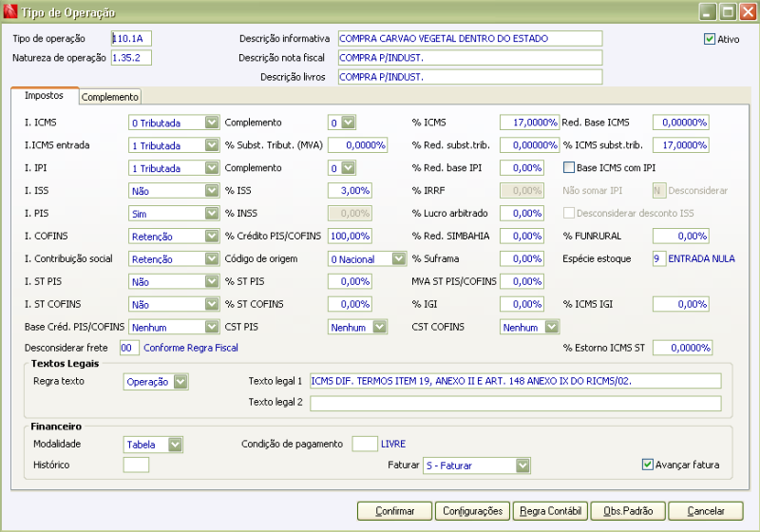Minimize the Tipo de Operação window
The width and height of the screenshot is (760, 532).
(x=708, y=12)
